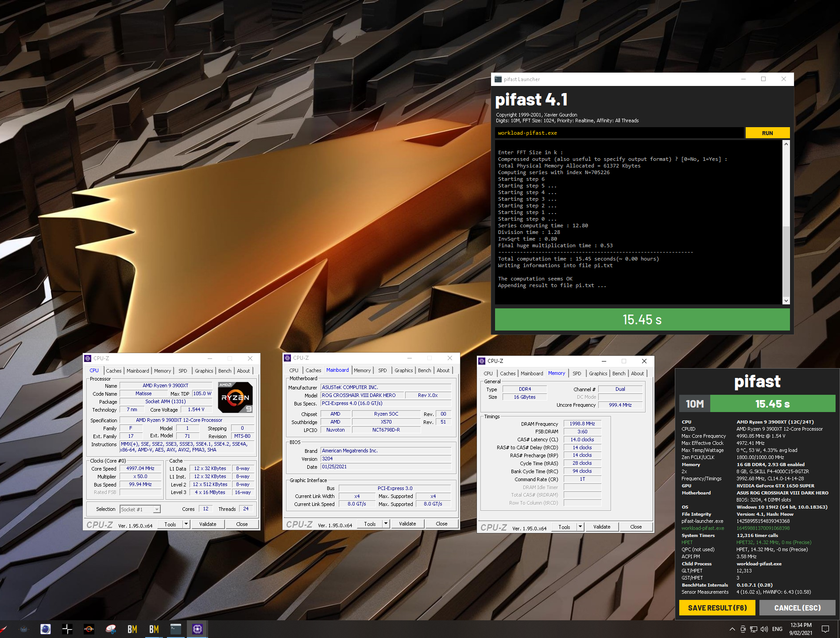Image resolution: width=840 pixels, height=638 pixels.
Task: Switch to CPU-Z via its taskbar icon
Action: tap(197, 629)
